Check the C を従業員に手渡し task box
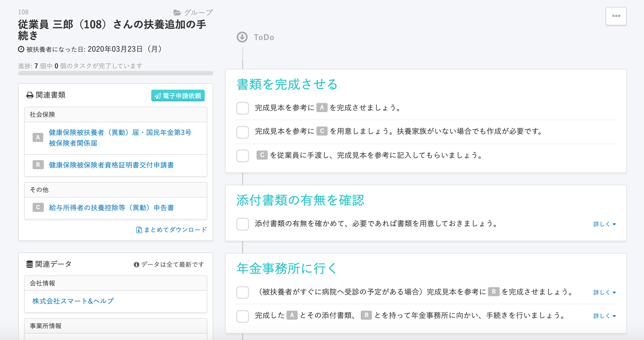 point(243,156)
